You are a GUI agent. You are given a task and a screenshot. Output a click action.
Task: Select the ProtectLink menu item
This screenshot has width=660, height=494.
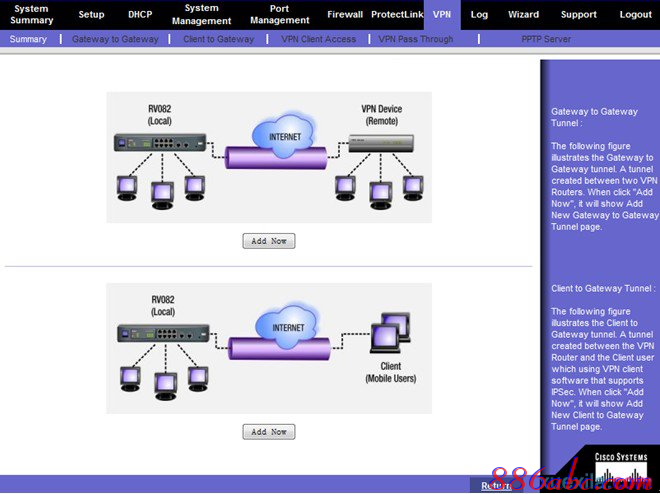[397, 14]
